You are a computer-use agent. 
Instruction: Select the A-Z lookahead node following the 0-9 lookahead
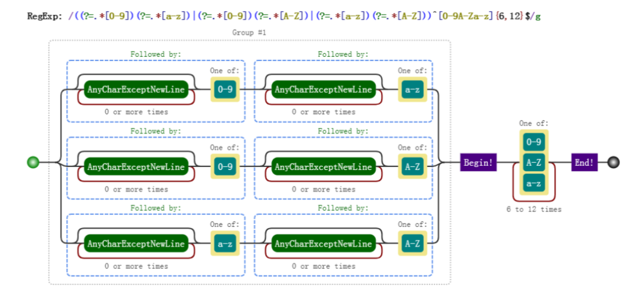pyautogui.click(x=413, y=166)
